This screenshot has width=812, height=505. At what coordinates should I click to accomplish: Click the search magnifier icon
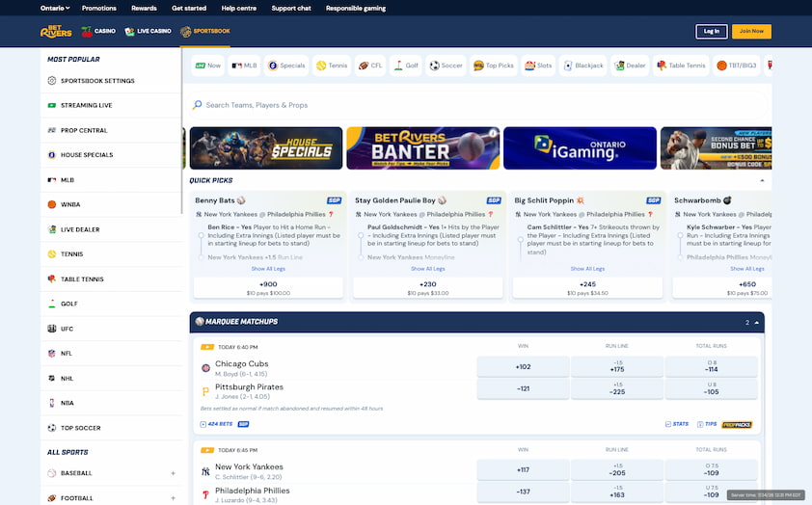click(x=197, y=105)
